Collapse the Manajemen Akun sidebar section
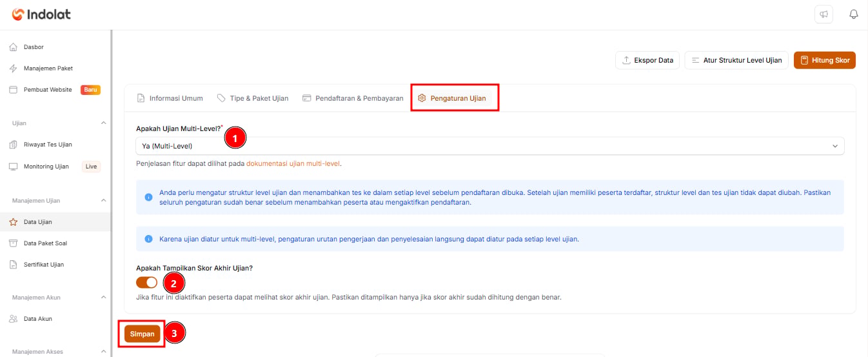The width and height of the screenshot is (868, 357). click(104, 297)
